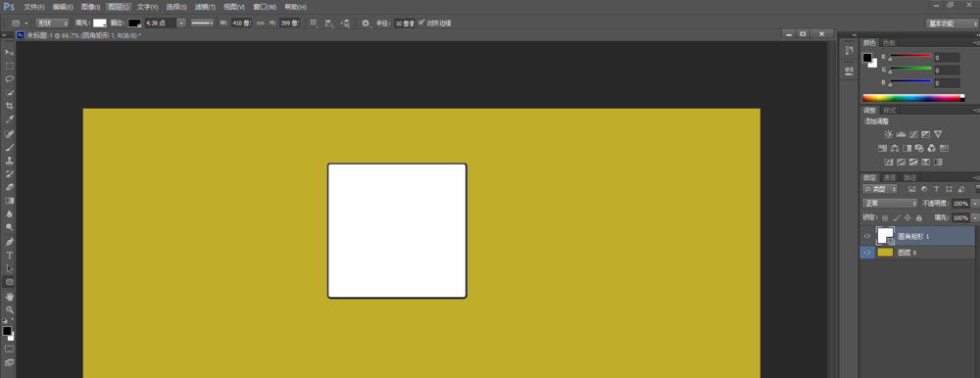Add a Black & White adjustment
Image resolution: width=980 pixels, height=378 pixels.
pyautogui.click(x=906, y=148)
